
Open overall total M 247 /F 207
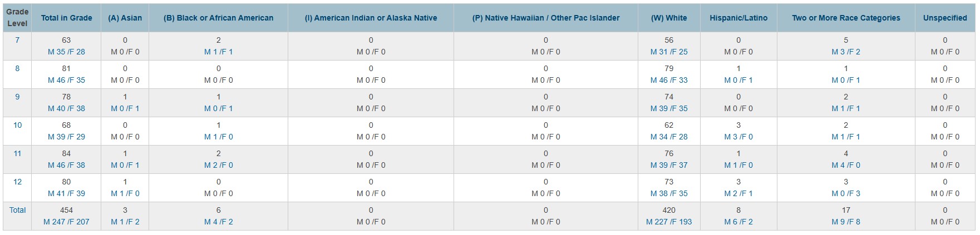click(x=66, y=222)
